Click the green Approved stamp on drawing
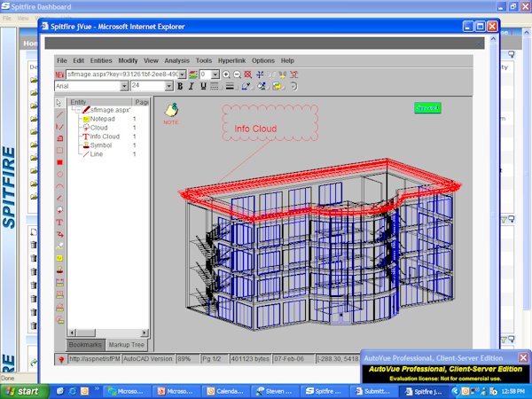The width and height of the screenshot is (532, 399). coord(427,108)
